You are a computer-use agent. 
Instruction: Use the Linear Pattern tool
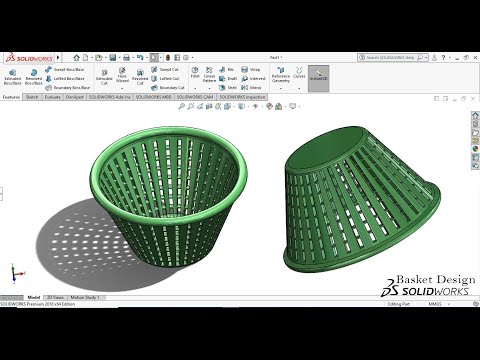(209, 74)
